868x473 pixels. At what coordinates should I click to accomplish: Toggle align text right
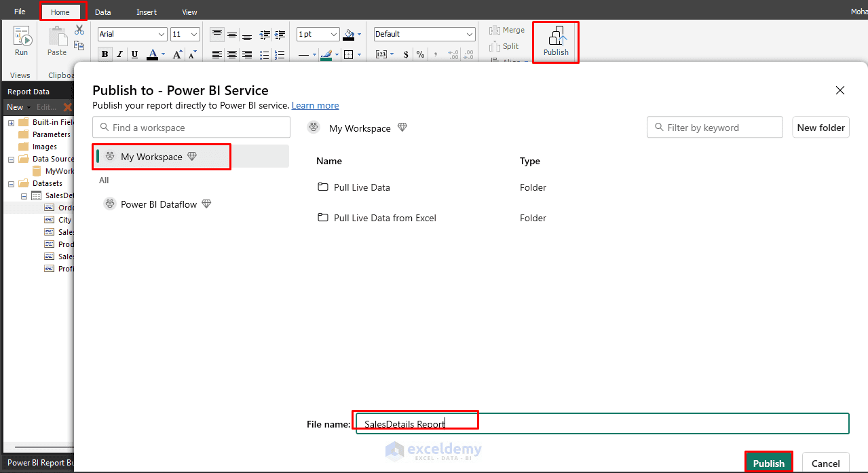click(246, 54)
